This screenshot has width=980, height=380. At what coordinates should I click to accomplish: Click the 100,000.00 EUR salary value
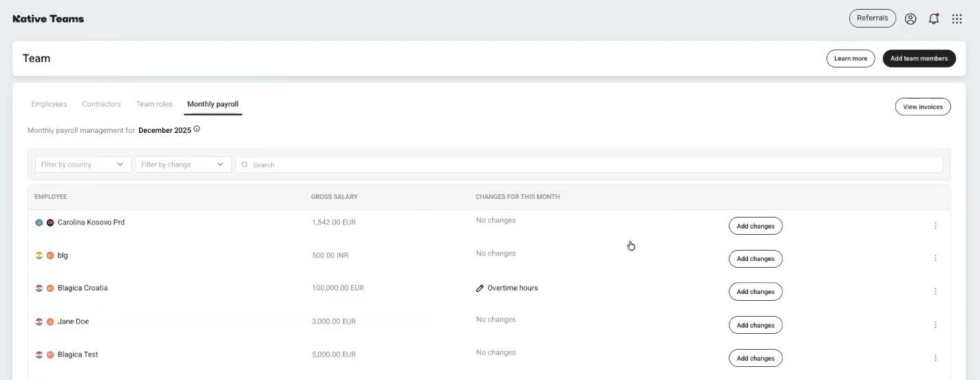[338, 288]
